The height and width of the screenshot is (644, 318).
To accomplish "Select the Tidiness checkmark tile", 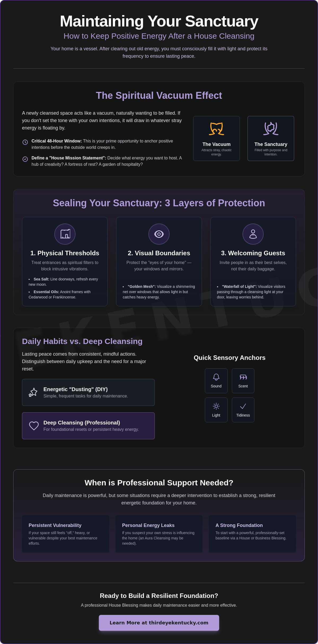I will (243, 410).
